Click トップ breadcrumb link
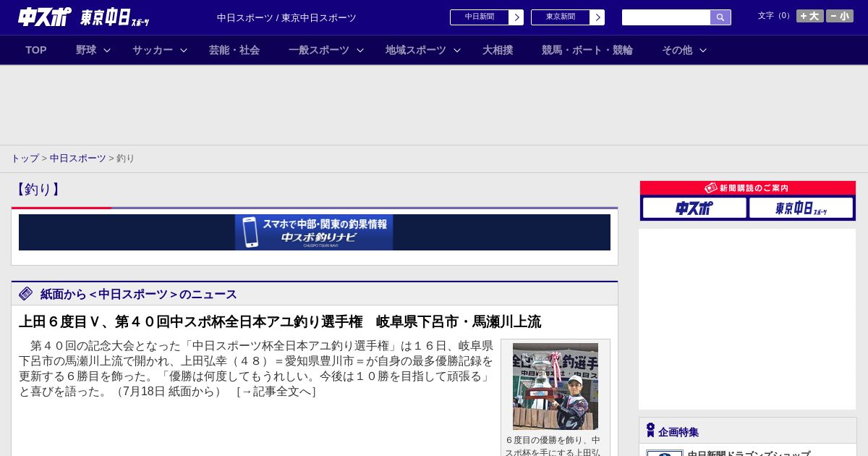 coord(25,158)
